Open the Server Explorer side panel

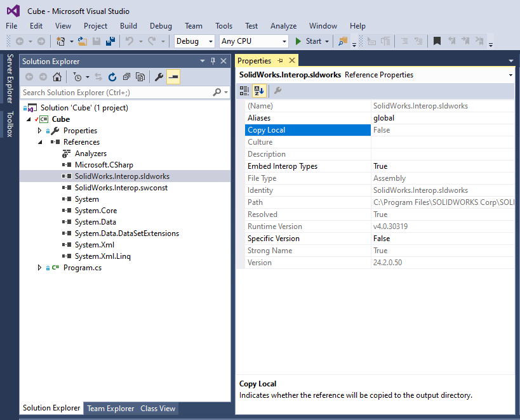pos(10,79)
